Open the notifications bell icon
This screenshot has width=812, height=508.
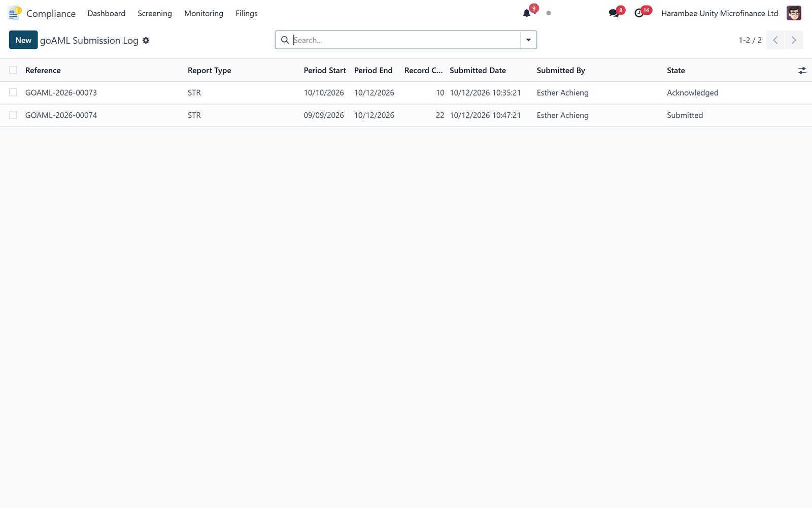click(x=527, y=13)
